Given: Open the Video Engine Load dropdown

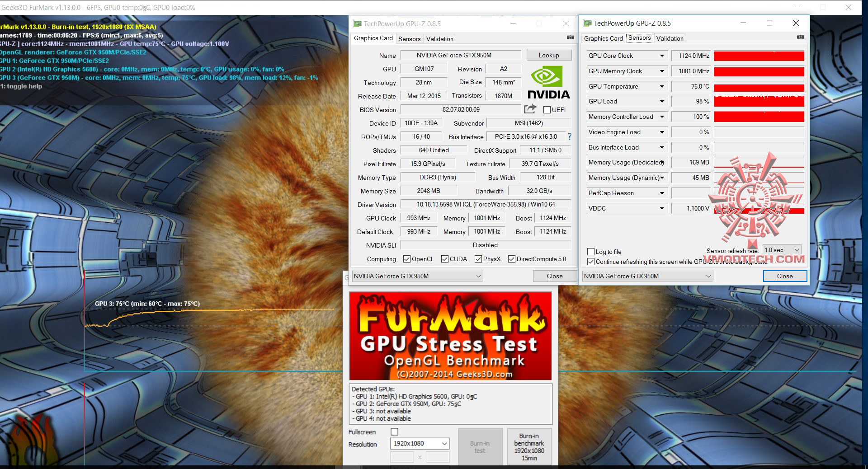Looking at the screenshot, I should click(662, 132).
